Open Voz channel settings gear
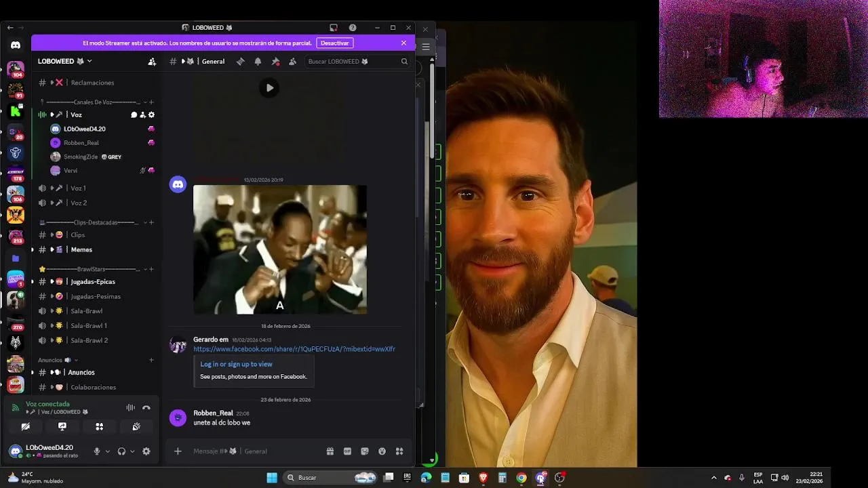This screenshot has height=488, width=868. (151, 115)
